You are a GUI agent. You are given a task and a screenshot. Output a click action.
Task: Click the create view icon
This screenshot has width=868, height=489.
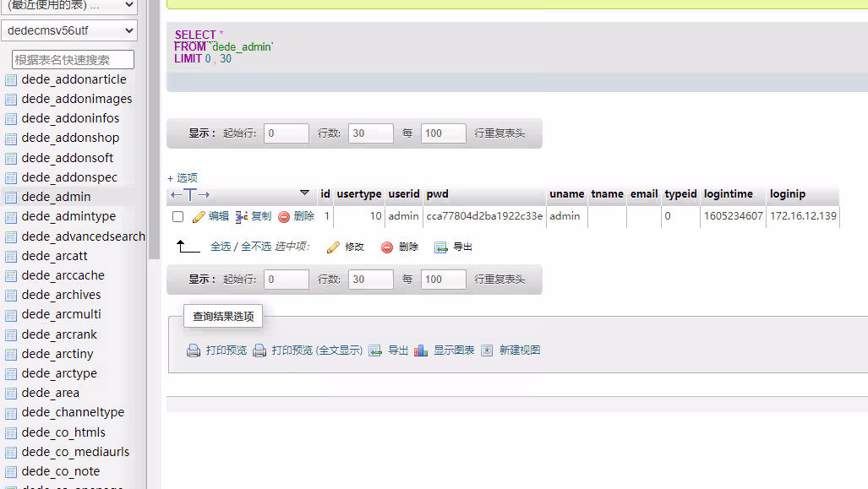pyautogui.click(x=487, y=350)
